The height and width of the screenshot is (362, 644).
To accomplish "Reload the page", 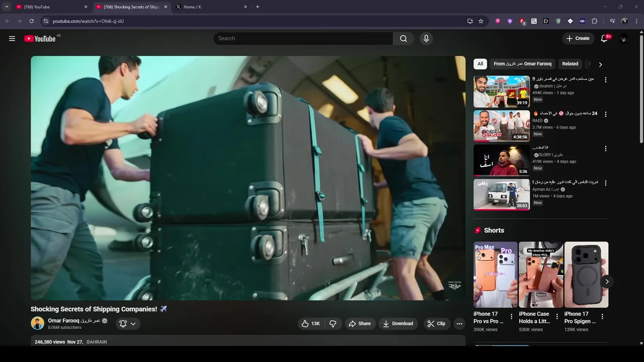I will click(x=31, y=21).
